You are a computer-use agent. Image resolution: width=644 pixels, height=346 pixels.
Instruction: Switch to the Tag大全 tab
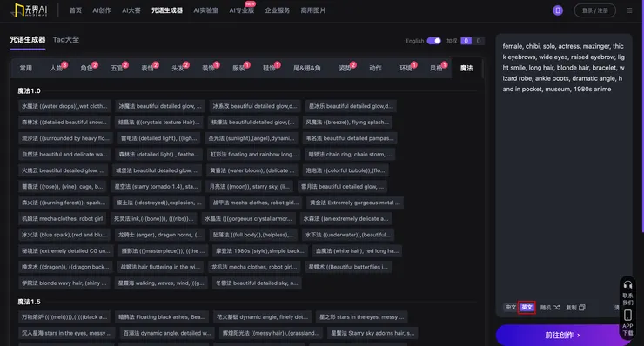tap(66, 40)
